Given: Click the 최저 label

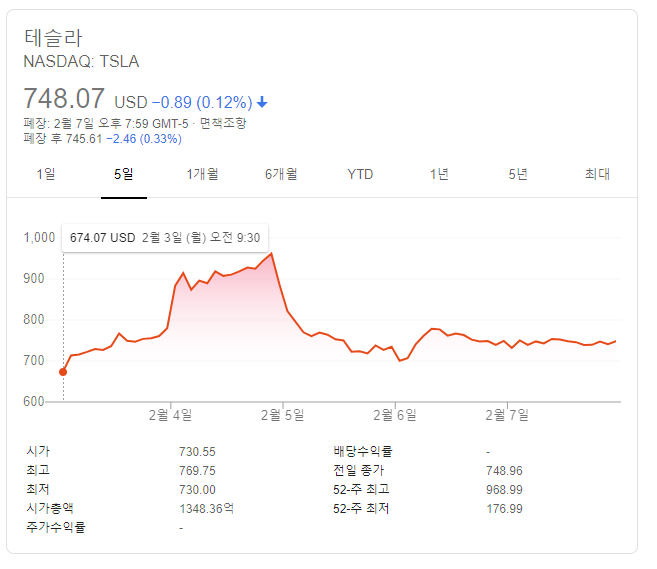Looking at the screenshot, I should pos(38,489).
